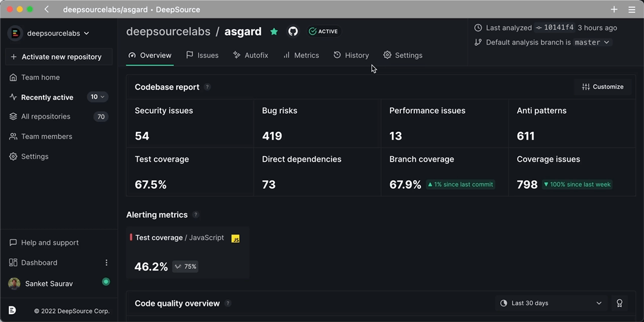Click the deepsourcelabs breadcrumb owner name
This screenshot has width=644, height=322.
pyautogui.click(x=168, y=32)
